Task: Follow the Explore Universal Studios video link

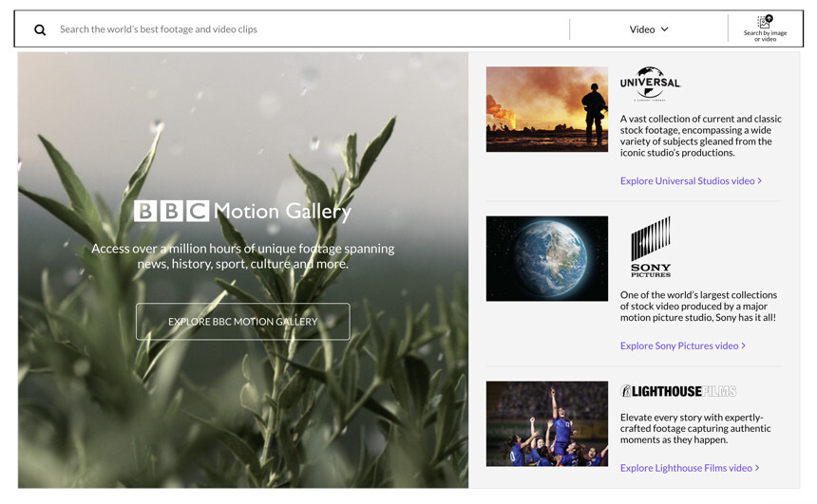Action: point(691,180)
